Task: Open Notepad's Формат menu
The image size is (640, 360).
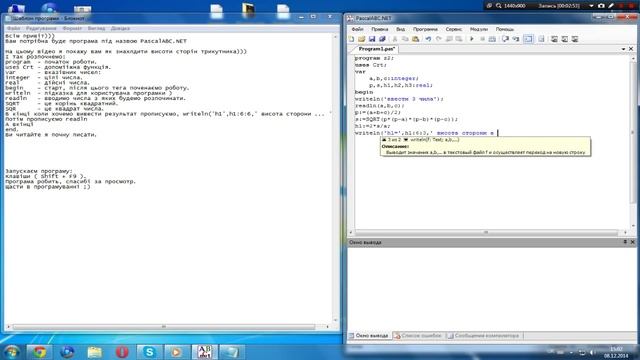Action: [72, 29]
